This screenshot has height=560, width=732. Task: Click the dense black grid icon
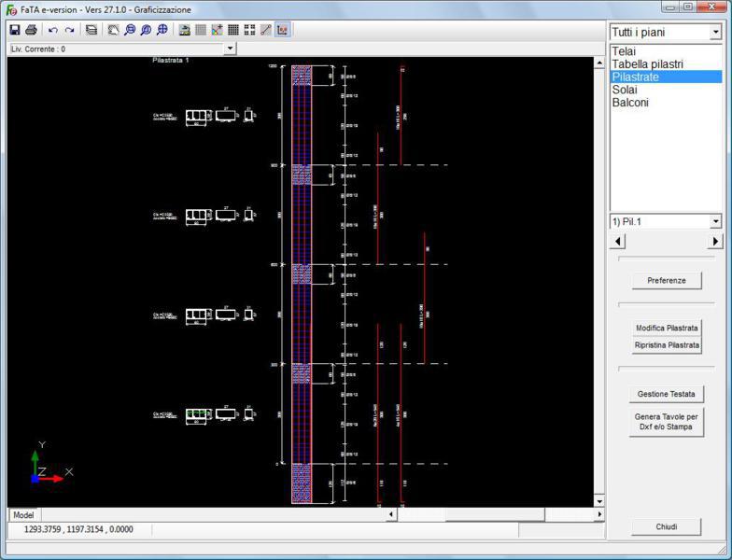pos(233,30)
